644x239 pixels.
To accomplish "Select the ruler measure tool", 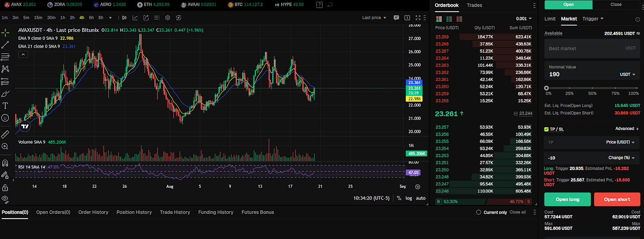I will pyautogui.click(x=5, y=134).
